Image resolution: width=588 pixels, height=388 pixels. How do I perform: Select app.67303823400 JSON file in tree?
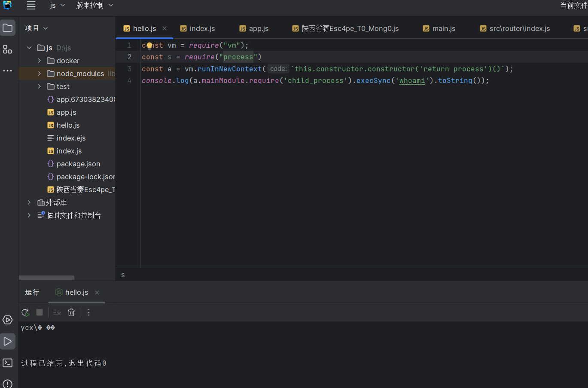coord(67,99)
